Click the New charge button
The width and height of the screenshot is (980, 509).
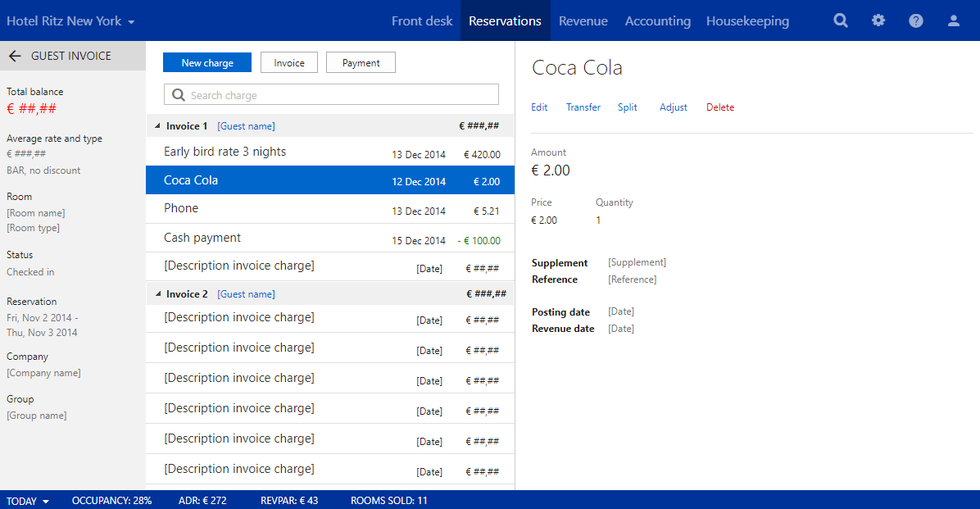[x=206, y=62]
